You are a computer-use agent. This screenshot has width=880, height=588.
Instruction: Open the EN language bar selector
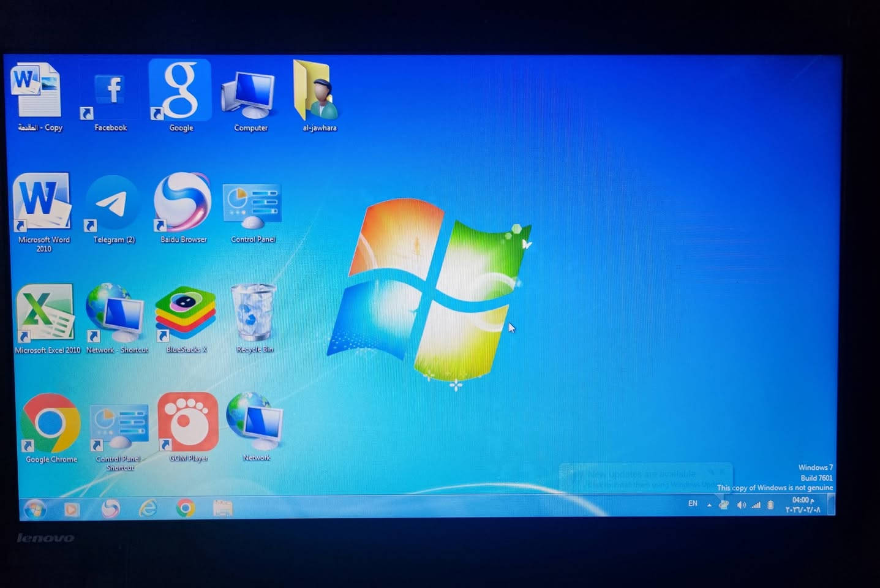point(693,503)
